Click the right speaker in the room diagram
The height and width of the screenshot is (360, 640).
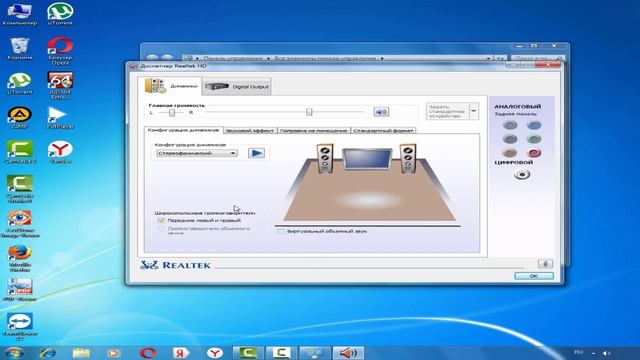[408, 158]
